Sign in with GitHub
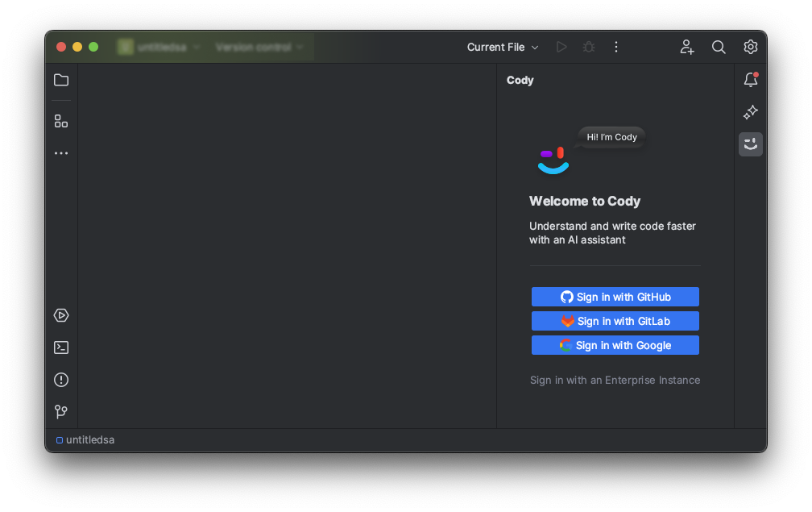 [615, 297]
